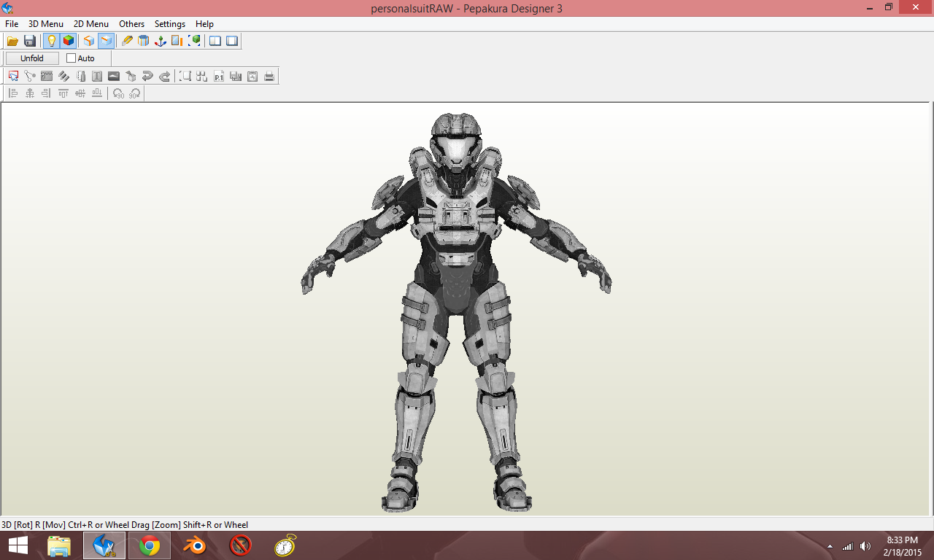Screen dimensions: 934x560
Task: Click the Pepakura Designer taskbar icon
Action: tap(104, 545)
